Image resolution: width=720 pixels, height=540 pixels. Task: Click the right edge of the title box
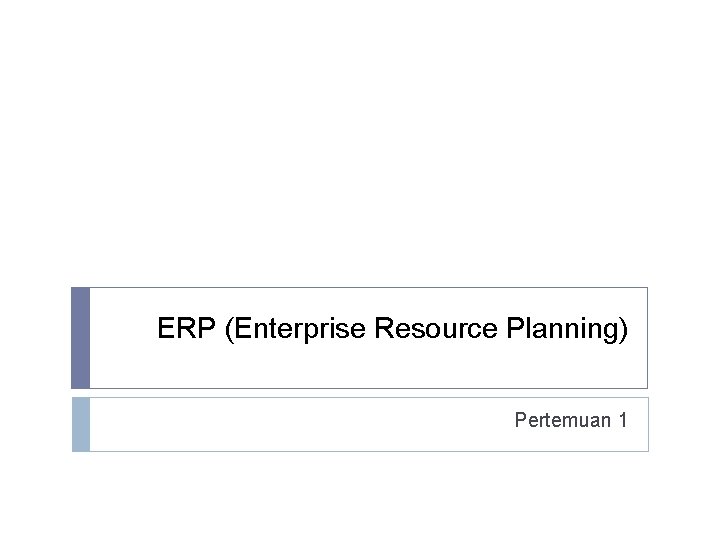point(647,338)
